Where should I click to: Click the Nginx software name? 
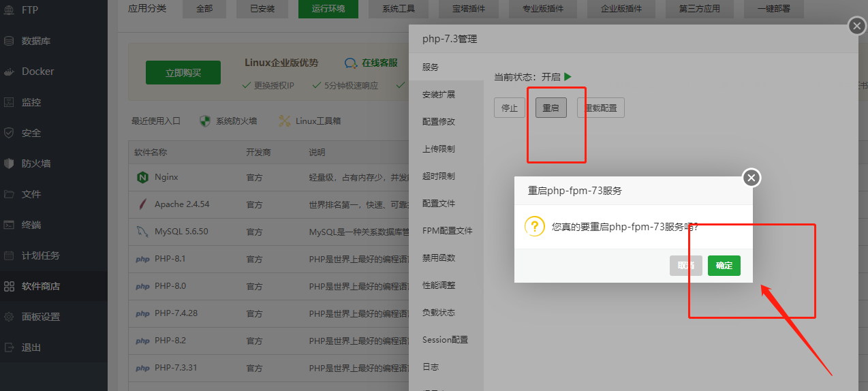pyautogui.click(x=166, y=177)
